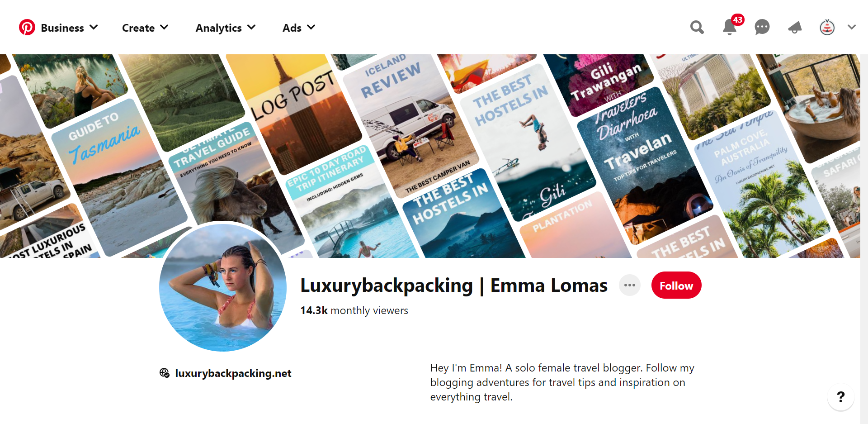The height and width of the screenshot is (424, 868).
Task: Follow the Luxurybackpacking profile
Action: tap(676, 286)
